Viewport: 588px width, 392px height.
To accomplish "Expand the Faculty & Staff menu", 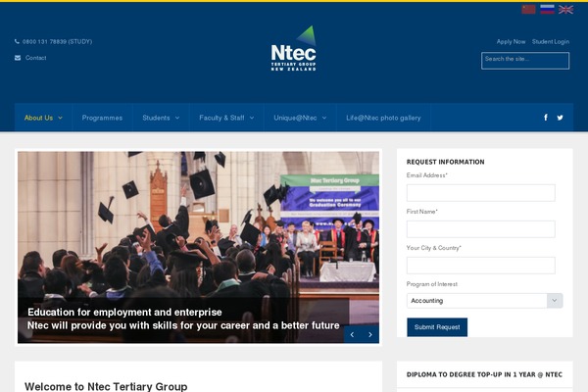I will click(x=226, y=118).
